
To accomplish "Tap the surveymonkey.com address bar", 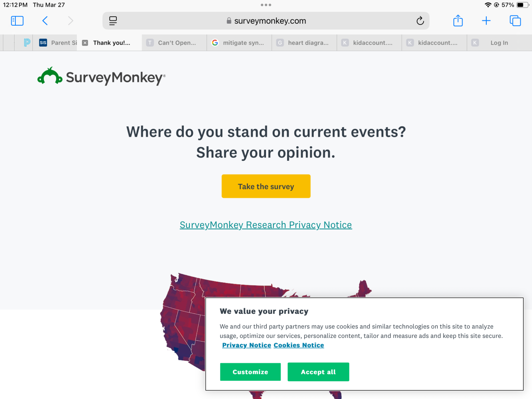I will pos(266,21).
